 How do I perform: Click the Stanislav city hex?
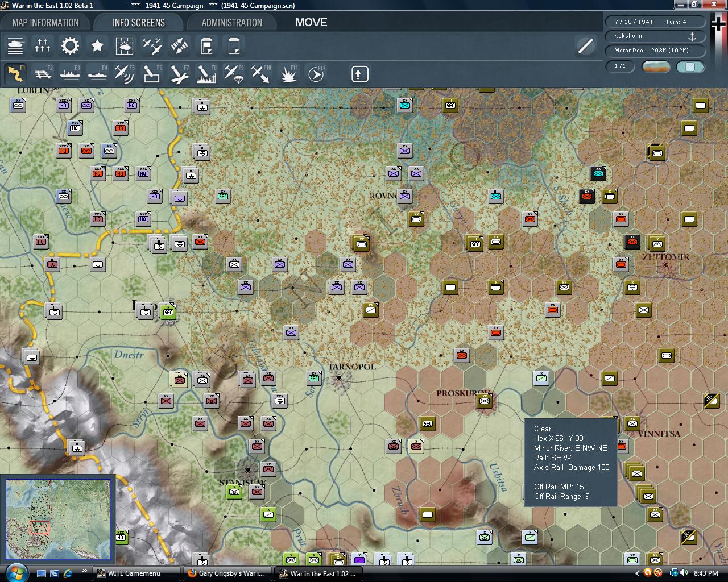point(248,470)
